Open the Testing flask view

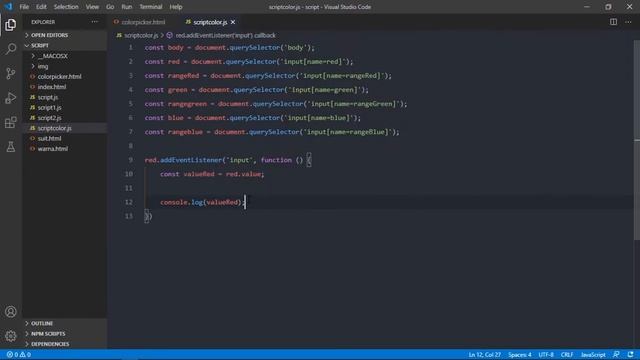pyautogui.click(x=11, y=147)
